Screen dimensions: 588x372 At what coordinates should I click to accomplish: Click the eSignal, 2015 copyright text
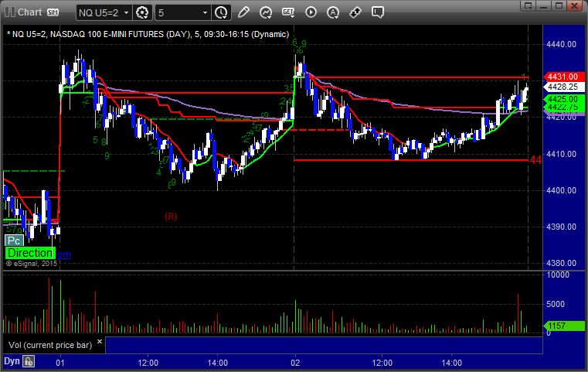[x=32, y=264]
